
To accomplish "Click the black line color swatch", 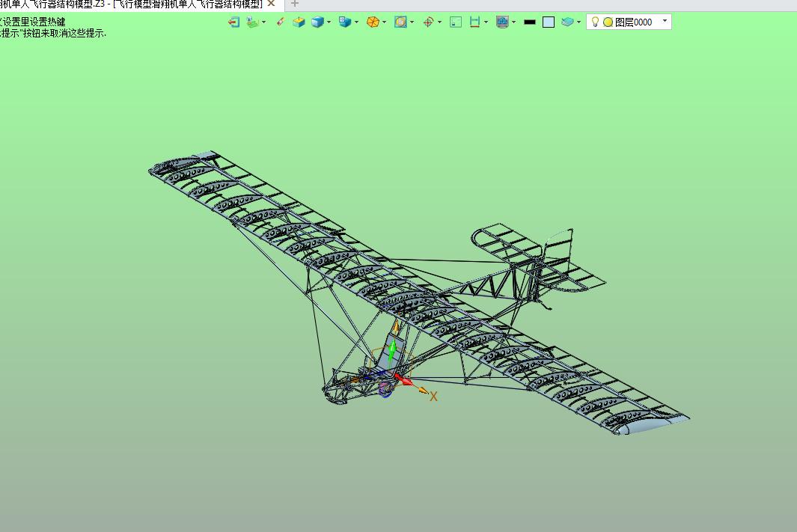I will pyautogui.click(x=530, y=22).
